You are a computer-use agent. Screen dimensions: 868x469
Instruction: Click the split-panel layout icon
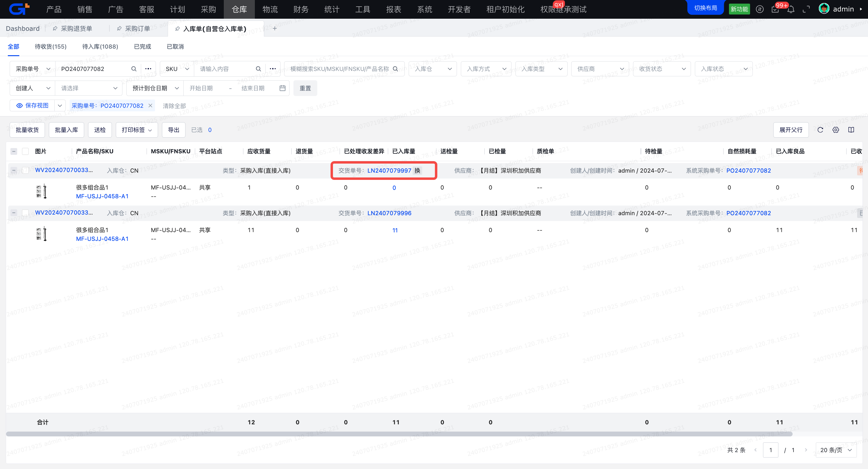(851, 130)
